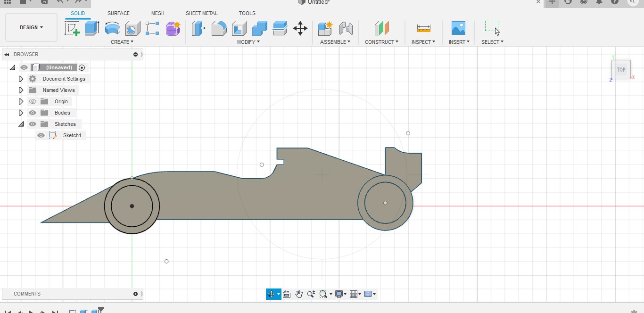The height and width of the screenshot is (313, 644).
Task: Open the INSPECT dropdown menu
Action: pyautogui.click(x=423, y=42)
